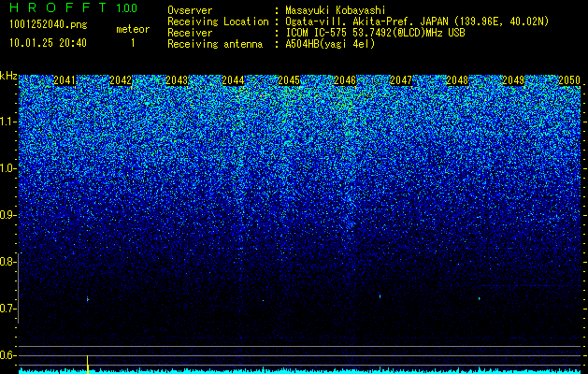The height and width of the screenshot is (374, 588).
Task: Click the Receiving Location label
Action: (x=218, y=22)
